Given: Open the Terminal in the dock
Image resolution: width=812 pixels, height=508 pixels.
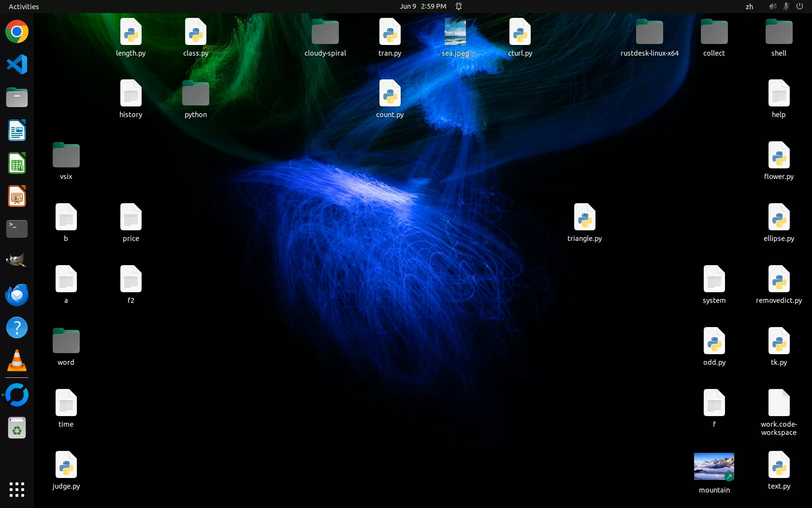Looking at the screenshot, I should tap(17, 229).
